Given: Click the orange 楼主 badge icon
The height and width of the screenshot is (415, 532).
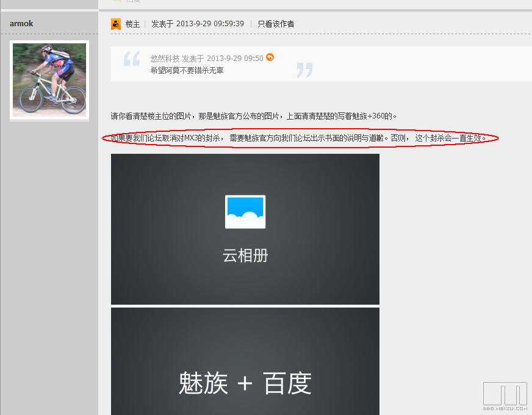Looking at the screenshot, I should (116, 24).
